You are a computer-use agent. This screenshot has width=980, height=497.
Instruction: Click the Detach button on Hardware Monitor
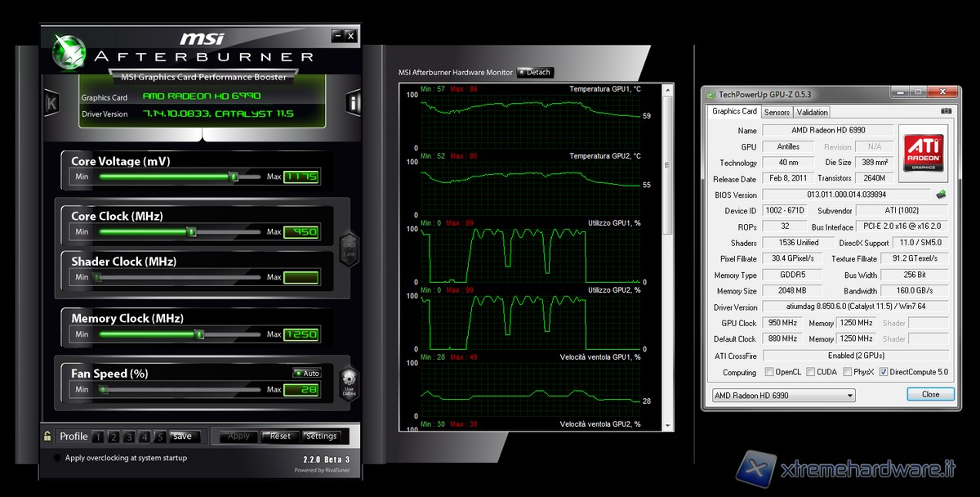point(535,73)
